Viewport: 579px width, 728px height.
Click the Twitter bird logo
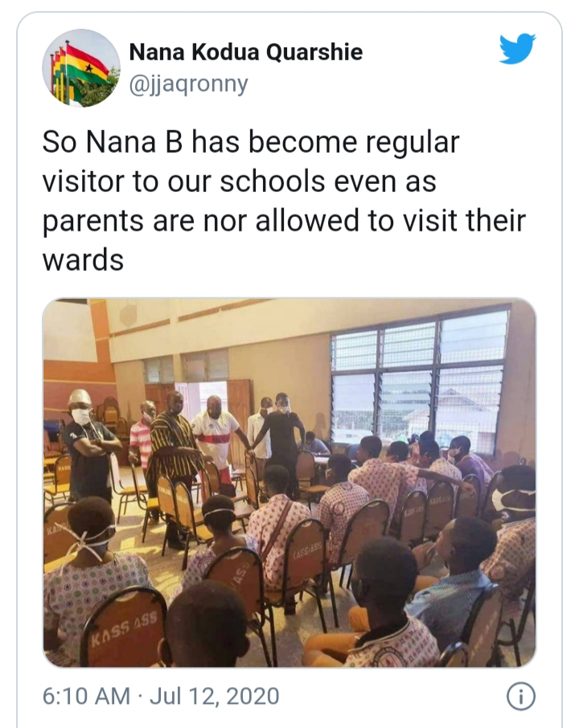coord(517,50)
